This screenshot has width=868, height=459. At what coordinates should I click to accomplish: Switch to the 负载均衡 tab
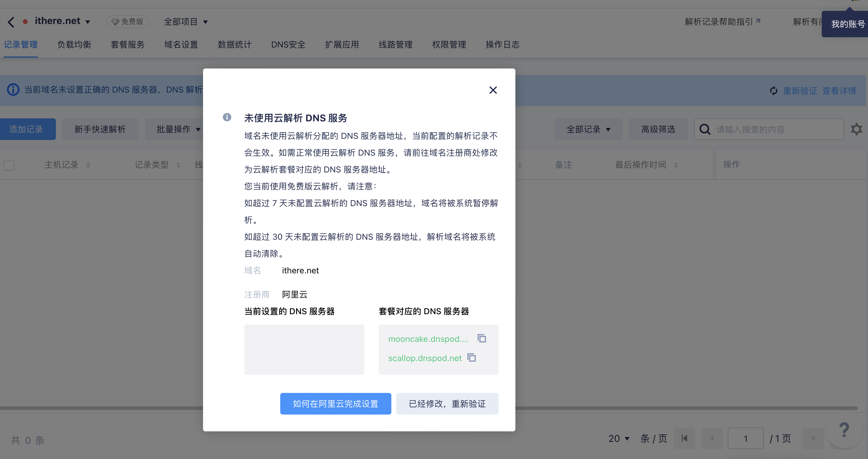(74, 45)
